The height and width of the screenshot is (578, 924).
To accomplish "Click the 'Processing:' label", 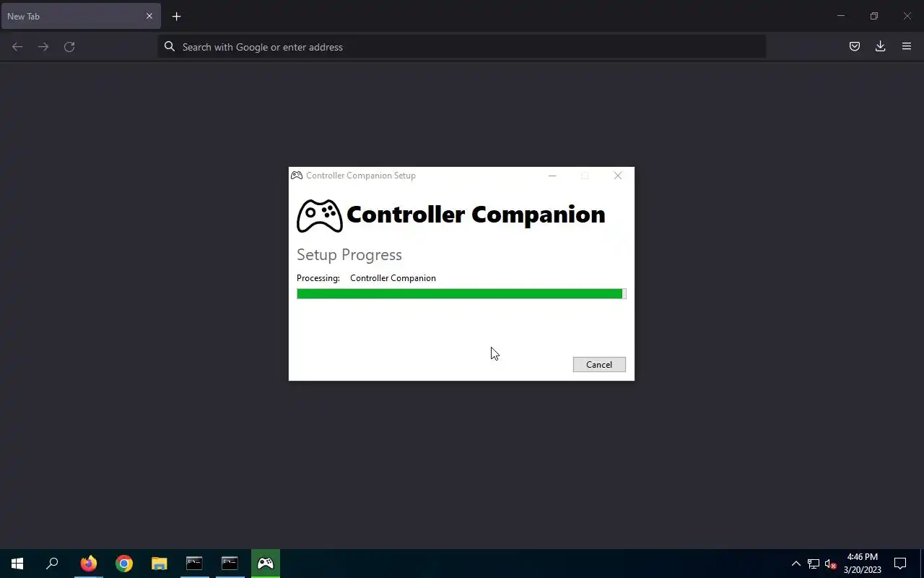I will click(x=318, y=278).
